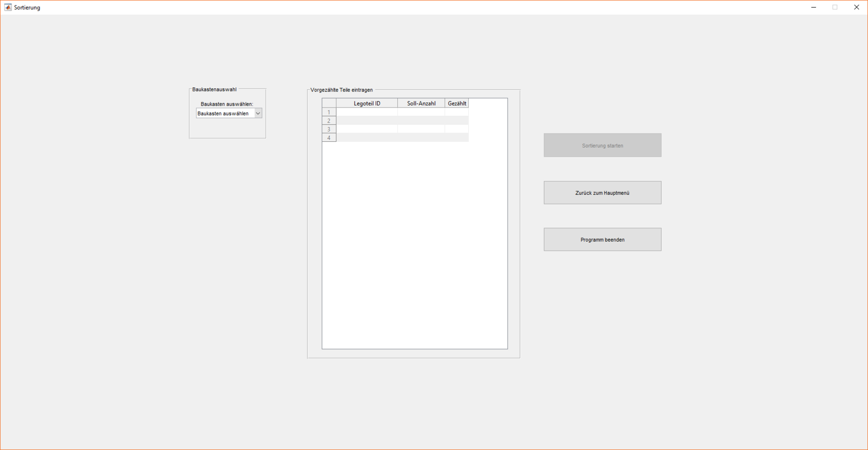
Task: Click 'Programm beenden' to quit
Action: (x=602, y=240)
